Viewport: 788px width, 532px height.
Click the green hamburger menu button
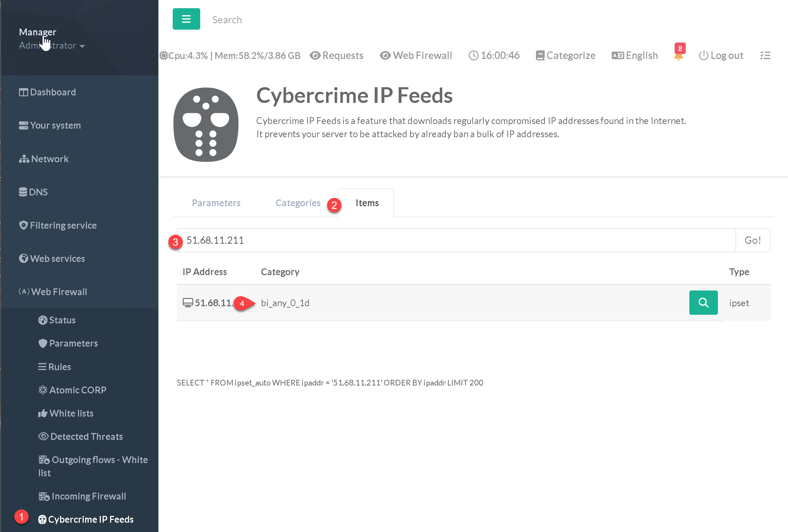pos(186,19)
